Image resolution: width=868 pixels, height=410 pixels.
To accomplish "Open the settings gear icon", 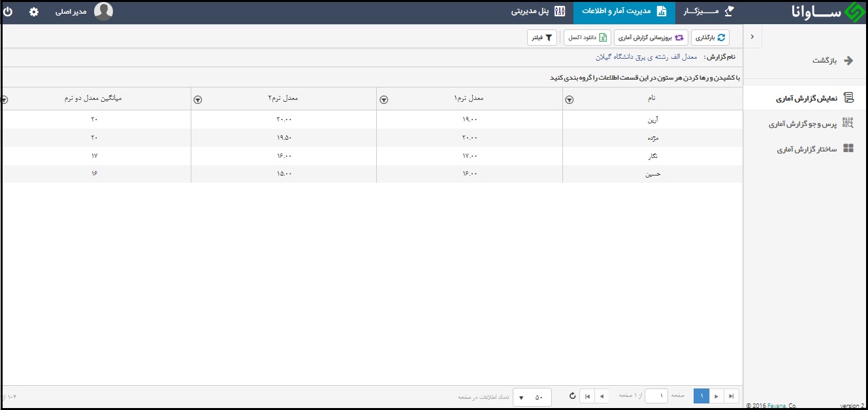I will (x=34, y=12).
